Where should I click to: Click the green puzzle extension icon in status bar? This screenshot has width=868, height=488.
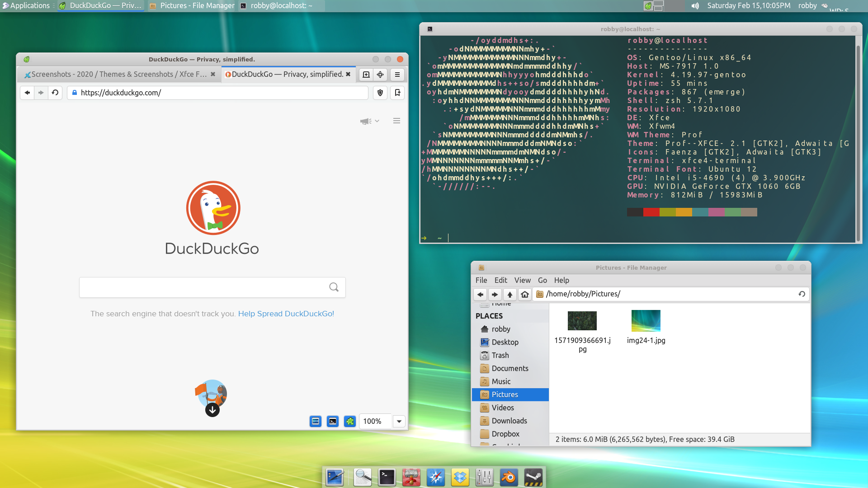350,421
